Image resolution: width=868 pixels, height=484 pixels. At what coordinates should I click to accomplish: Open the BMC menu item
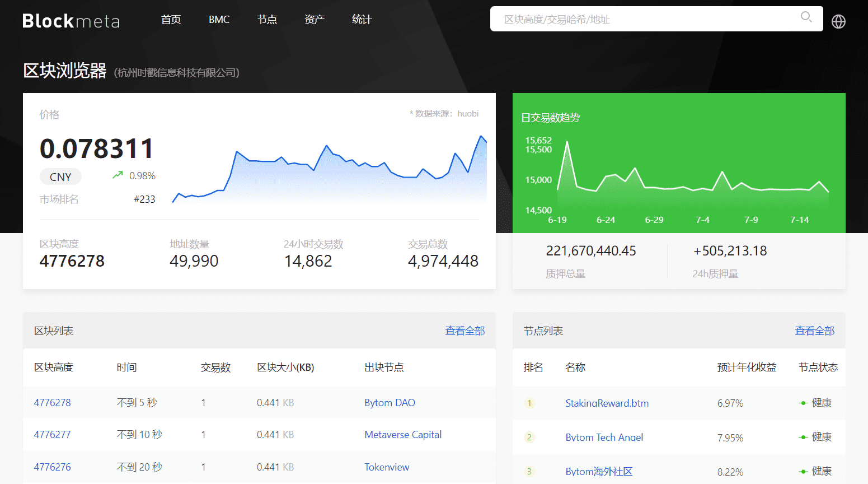(x=219, y=20)
